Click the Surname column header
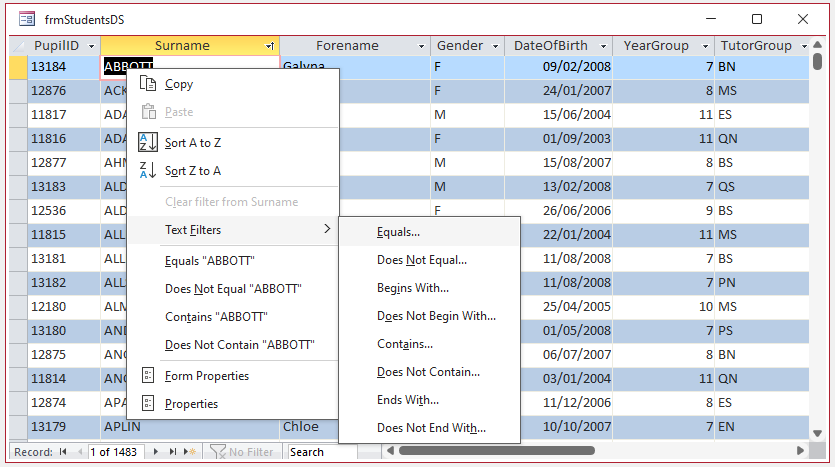The height and width of the screenshot is (467, 835). pos(190,46)
